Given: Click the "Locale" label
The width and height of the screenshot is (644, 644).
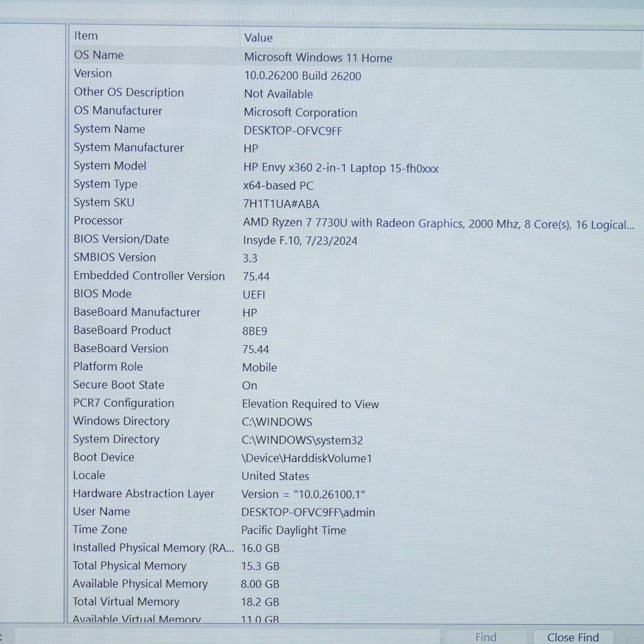Looking at the screenshot, I should pyautogui.click(x=89, y=476).
